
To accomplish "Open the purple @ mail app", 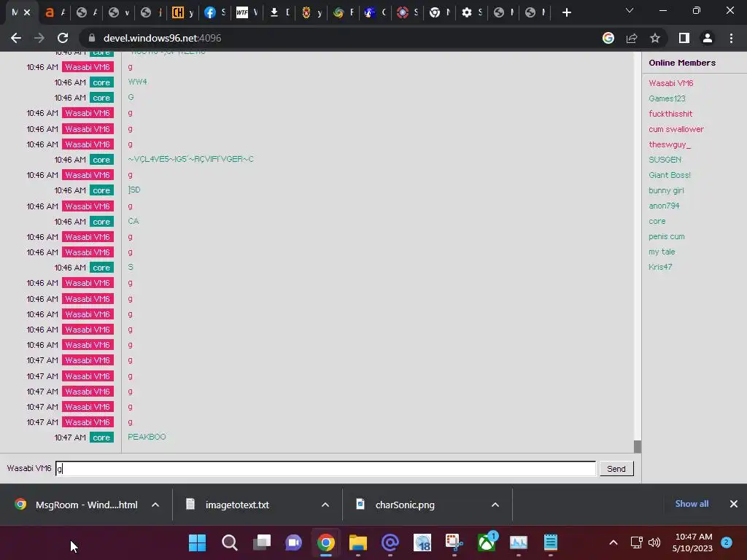I will tap(390, 542).
